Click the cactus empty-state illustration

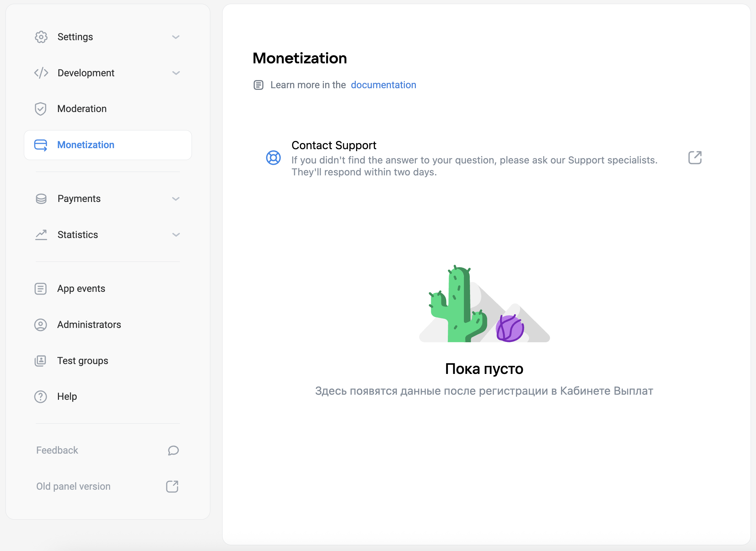click(484, 303)
